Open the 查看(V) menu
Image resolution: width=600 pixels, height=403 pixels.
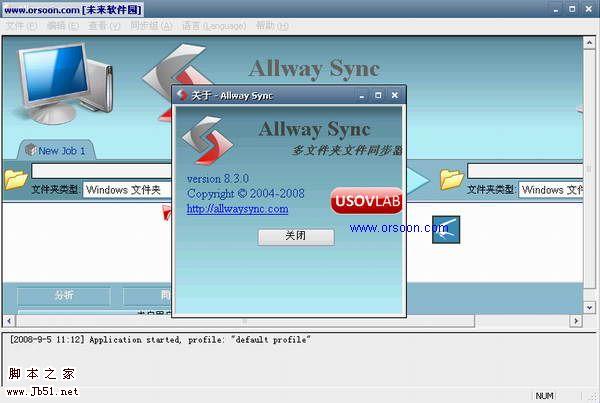click(x=104, y=26)
